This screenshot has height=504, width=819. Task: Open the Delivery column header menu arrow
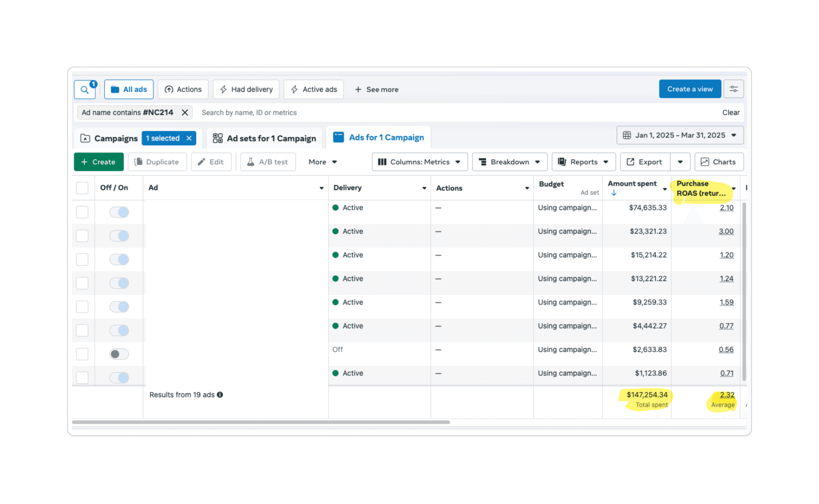coord(424,188)
